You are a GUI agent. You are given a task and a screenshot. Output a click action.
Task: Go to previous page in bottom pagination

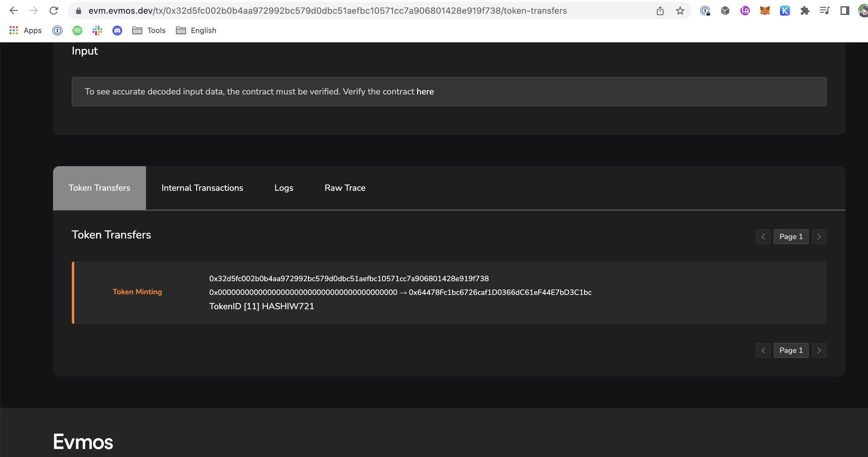(x=763, y=350)
